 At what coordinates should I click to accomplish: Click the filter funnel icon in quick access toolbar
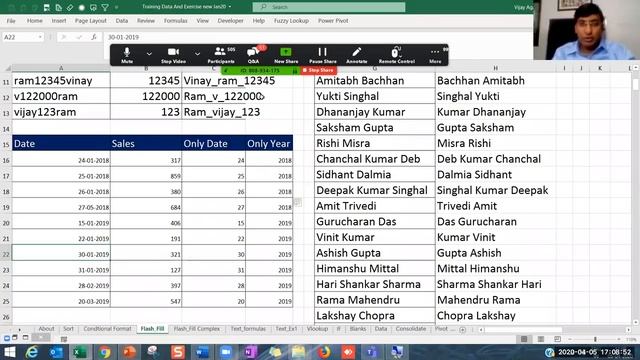pos(105,7)
